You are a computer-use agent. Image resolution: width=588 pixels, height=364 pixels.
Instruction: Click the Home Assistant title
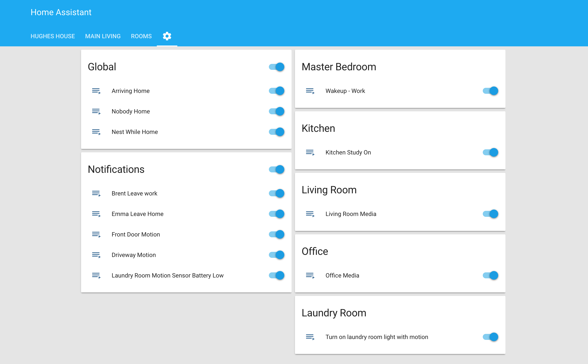click(61, 12)
